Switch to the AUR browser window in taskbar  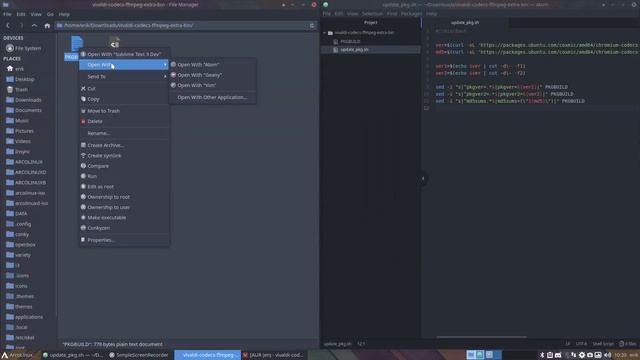click(x=273, y=355)
